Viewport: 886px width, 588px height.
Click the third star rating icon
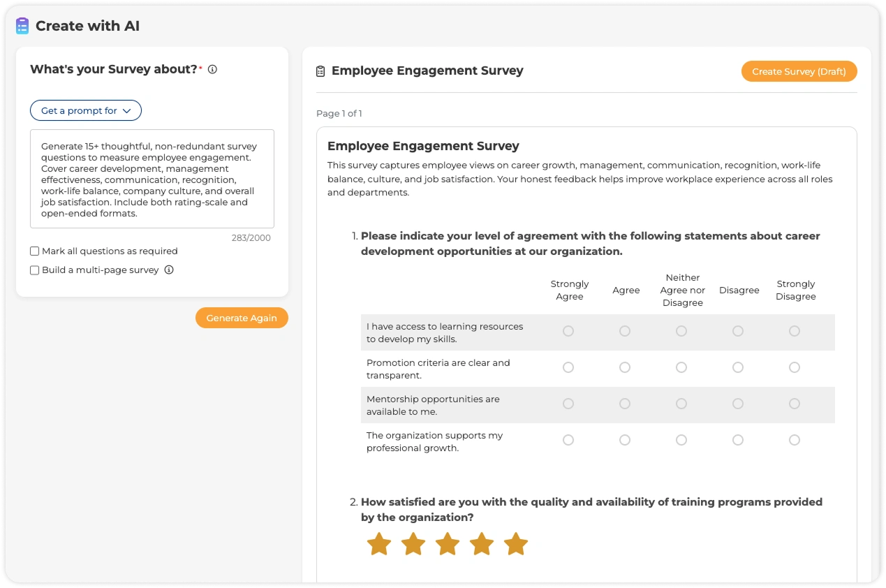(447, 543)
